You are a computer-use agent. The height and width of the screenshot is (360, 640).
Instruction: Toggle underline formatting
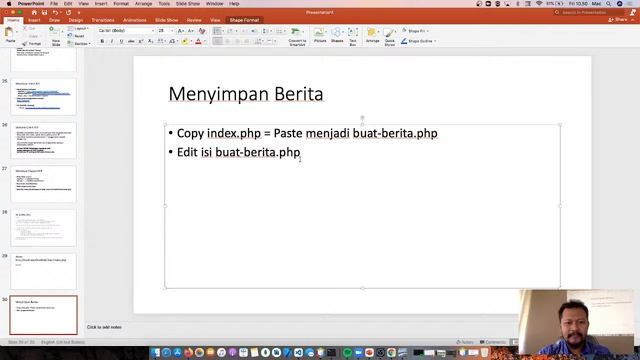tap(121, 41)
